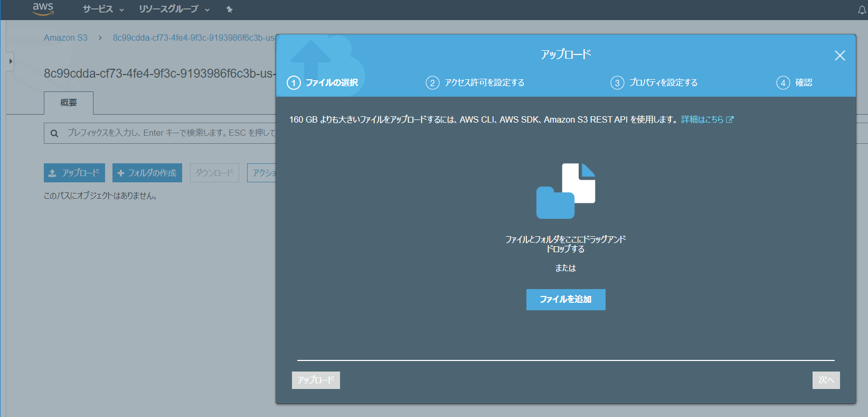Open the アクション dropdown button
The width and height of the screenshot is (868, 417).
click(261, 173)
